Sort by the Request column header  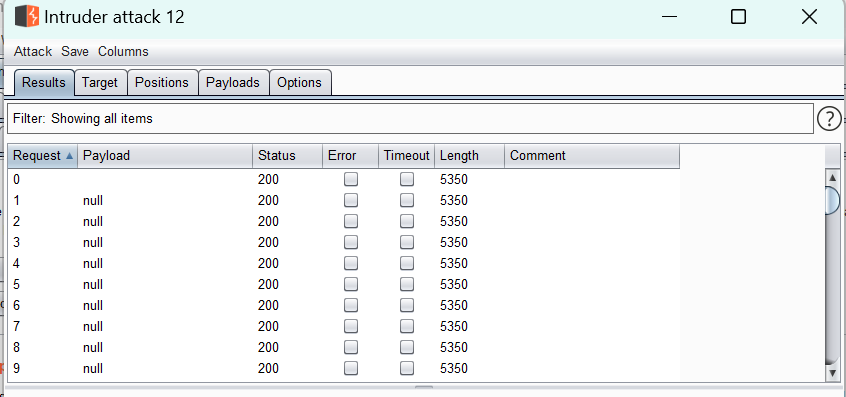43,156
